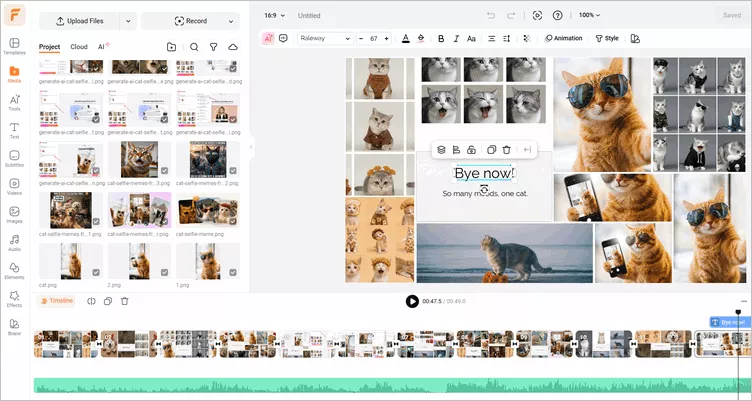This screenshot has height=401, width=752.
Task: Open the Templates sidebar panel
Action: [x=14, y=47]
